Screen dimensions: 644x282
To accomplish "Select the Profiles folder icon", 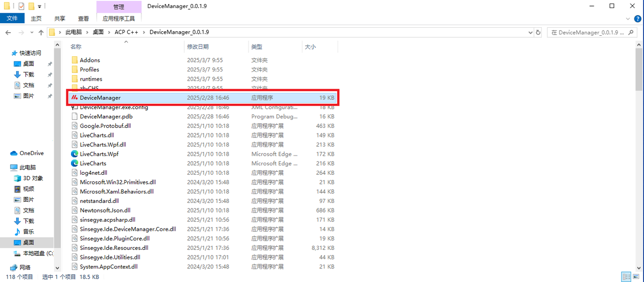I will pos(74,69).
